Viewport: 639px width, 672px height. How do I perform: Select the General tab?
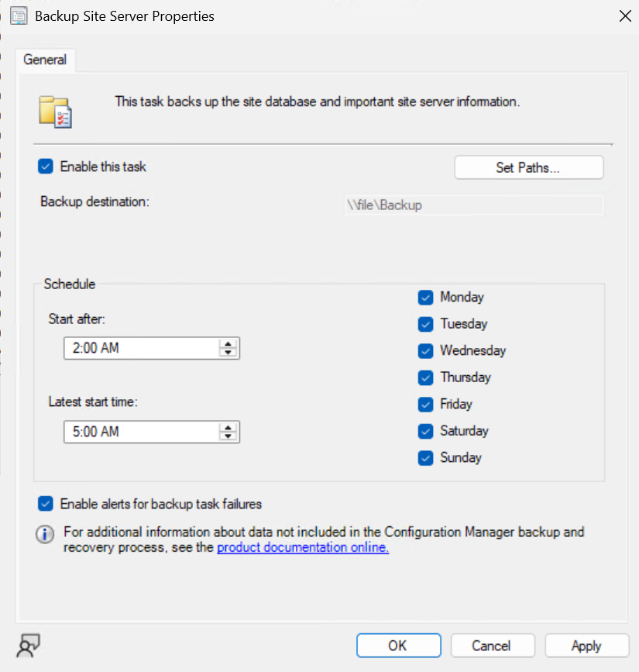(x=45, y=60)
